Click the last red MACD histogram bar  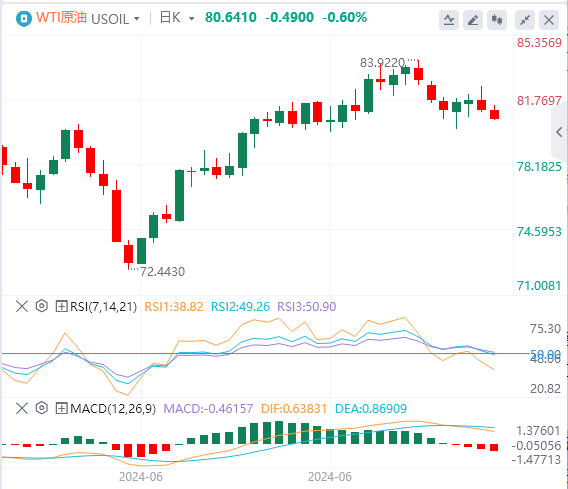(x=494, y=447)
